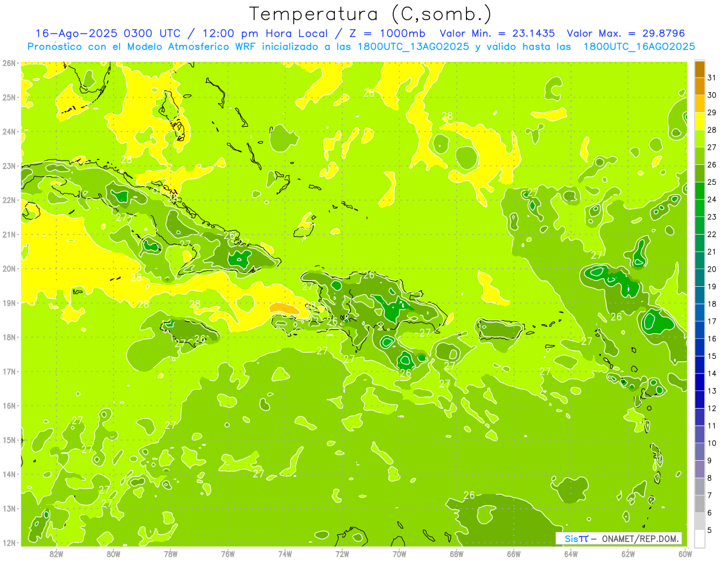
Task: Click the 22 label on the color scale
Action: coord(712,235)
